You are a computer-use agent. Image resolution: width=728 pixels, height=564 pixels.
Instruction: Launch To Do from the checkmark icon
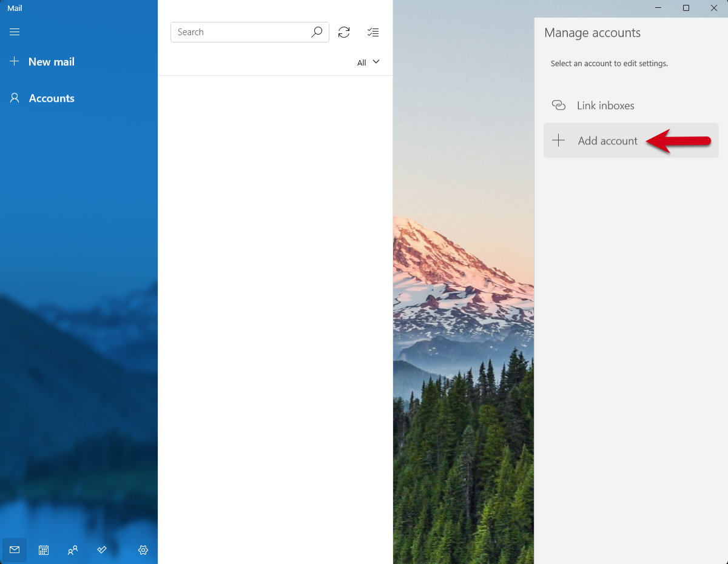coord(102,550)
